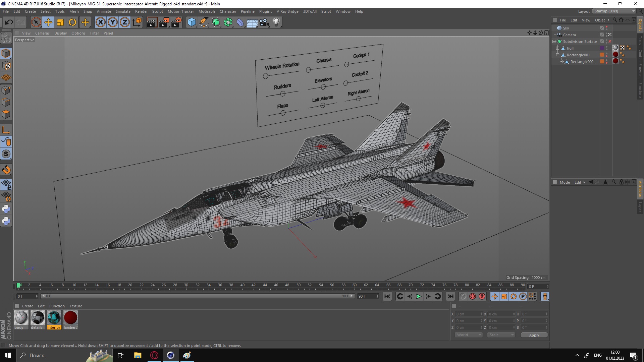Open Material Manager Create menu
644x362 pixels.
(28, 306)
